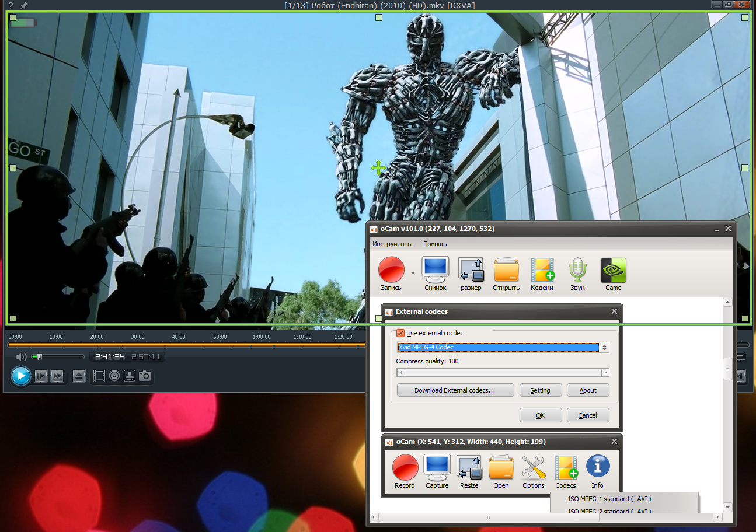This screenshot has height=532, width=756.
Task: Click the eject/open file button in player
Action: (79, 376)
